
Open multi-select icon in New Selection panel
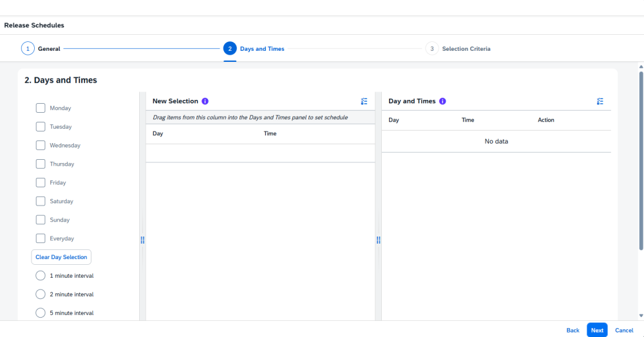[364, 101]
